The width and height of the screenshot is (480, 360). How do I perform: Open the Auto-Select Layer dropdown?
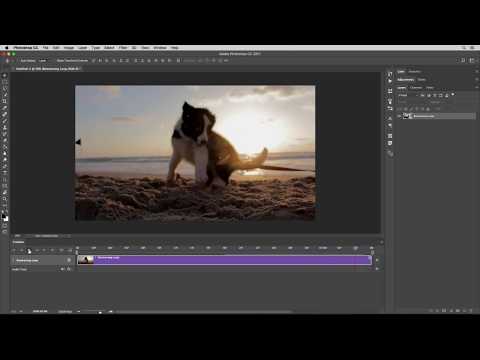[43, 61]
